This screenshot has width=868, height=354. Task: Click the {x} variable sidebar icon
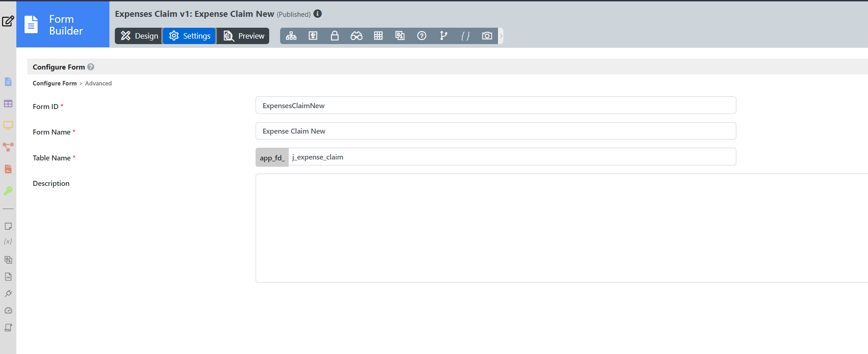[8, 242]
